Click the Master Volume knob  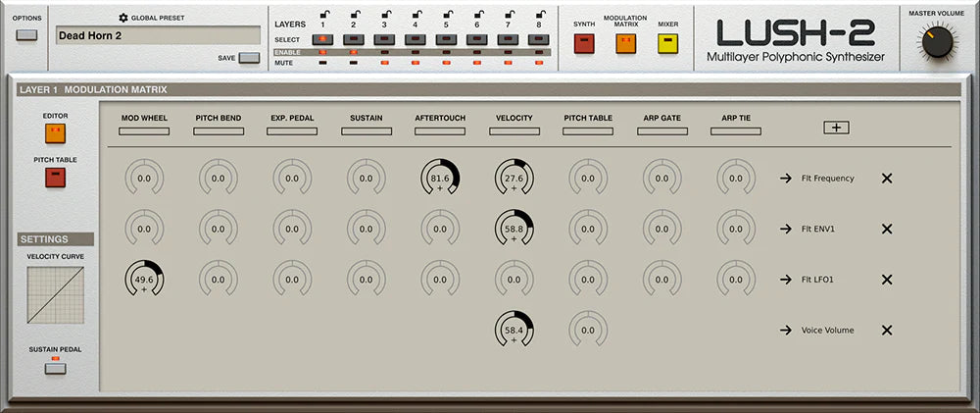pos(938,42)
